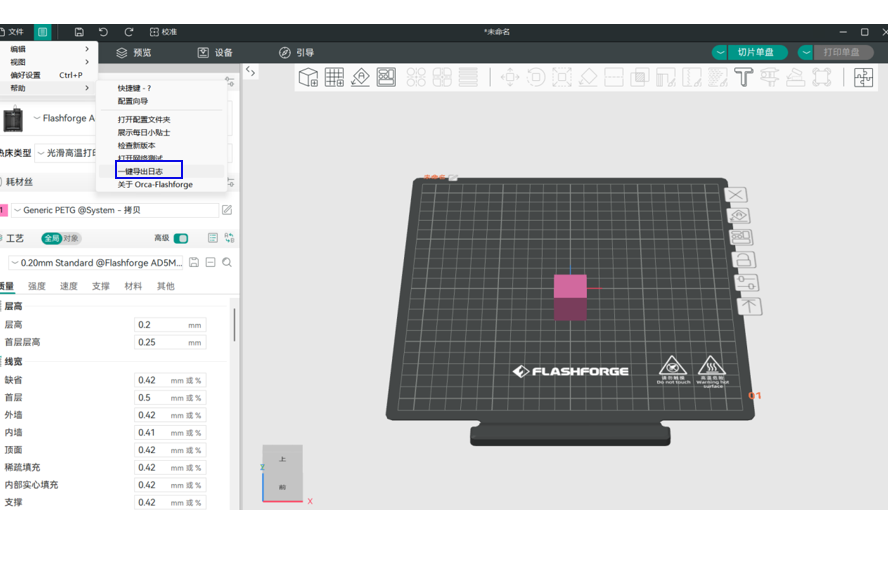Click the pink filament color swatch
Image resolution: width=888 pixels, height=575 pixels.
[x=3, y=210]
